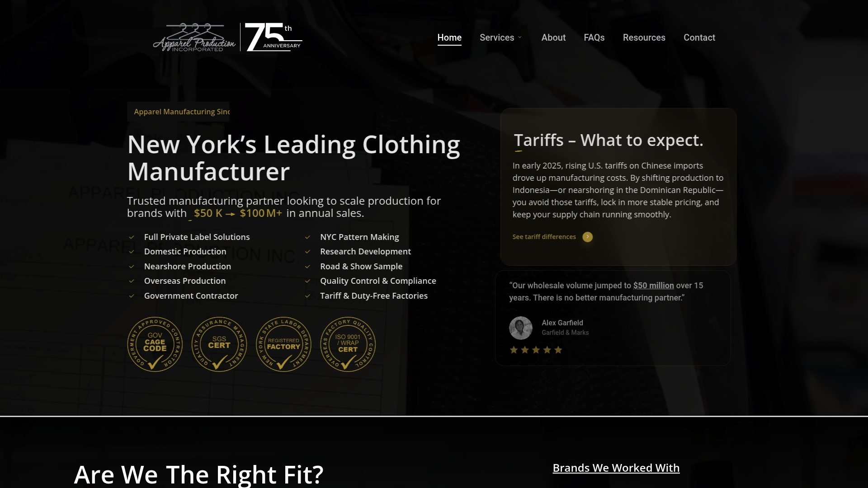Click the Apparel Manufacturing Since tag
This screenshot has width=868, height=488.
coord(179,112)
